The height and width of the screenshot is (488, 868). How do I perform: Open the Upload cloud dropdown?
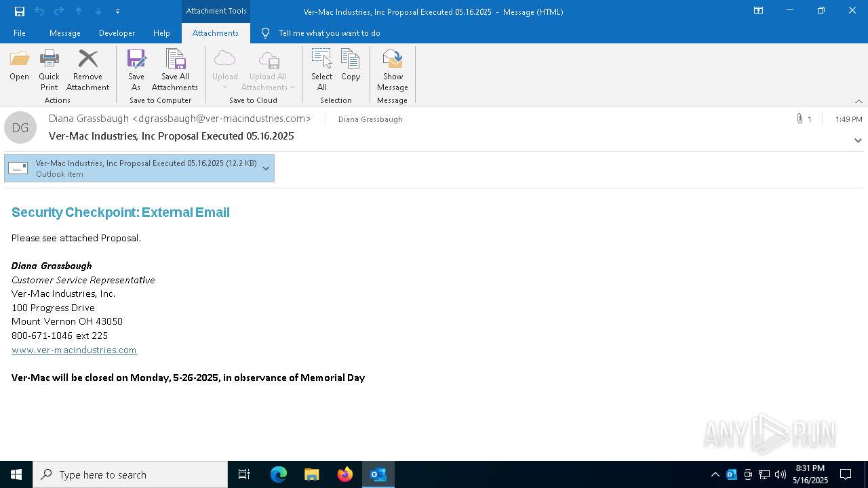point(224,70)
